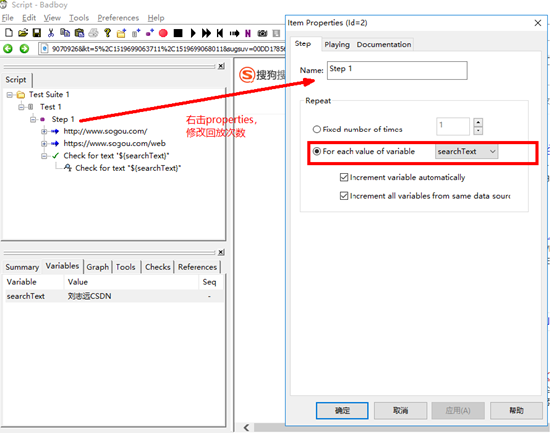Switch to the Playing tab
The height and width of the screenshot is (433, 554).
coord(337,45)
